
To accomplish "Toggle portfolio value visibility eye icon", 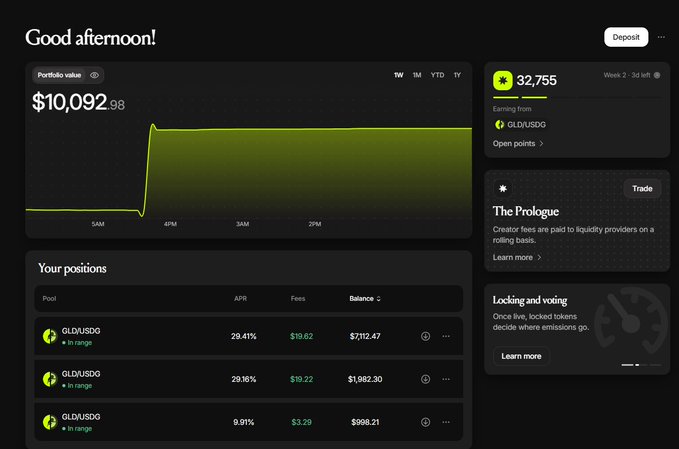I will [94, 75].
